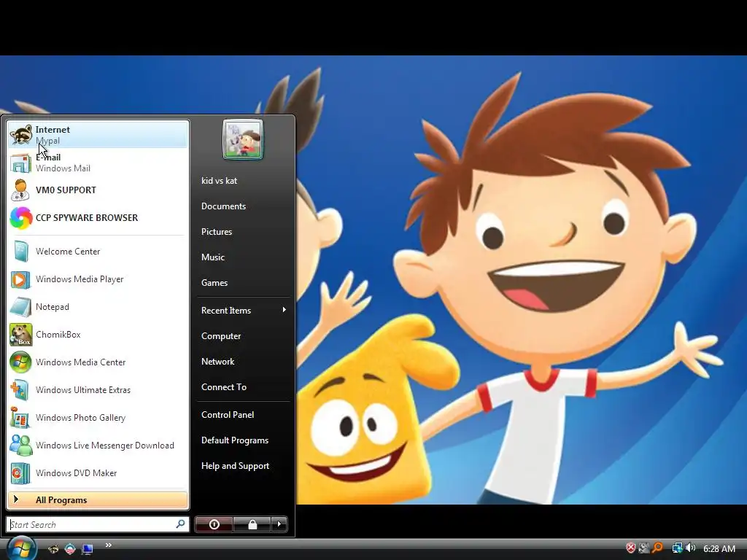The width and height of the screenshot is (747, 560).
Task: Expand All Programs list
Action: click(98, 500)
